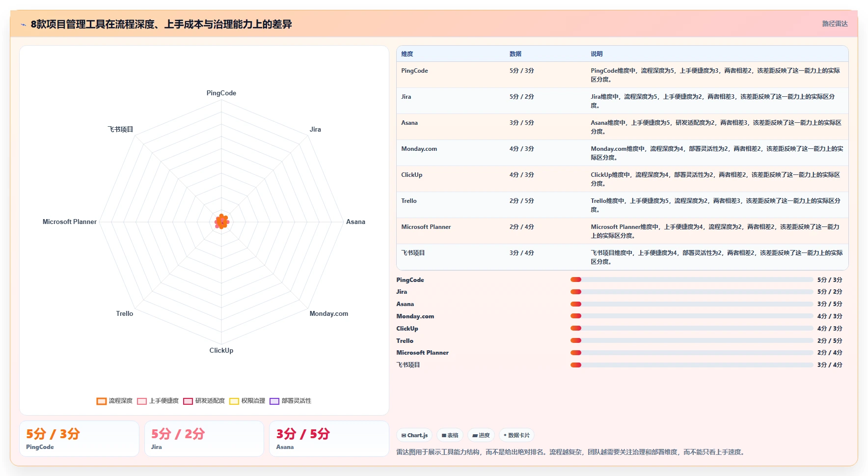Click the Jira axis label on the radar
The image size is (868, 476).
pos(315,129)
